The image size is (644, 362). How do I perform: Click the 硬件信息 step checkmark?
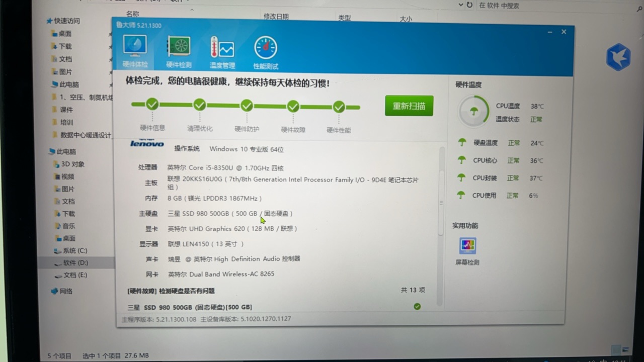(152, 104)
